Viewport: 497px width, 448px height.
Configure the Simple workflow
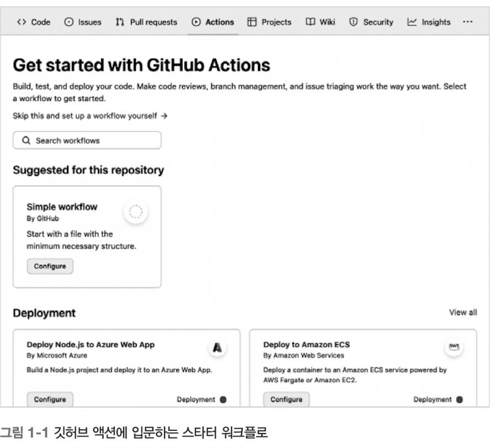click(50, 266)
